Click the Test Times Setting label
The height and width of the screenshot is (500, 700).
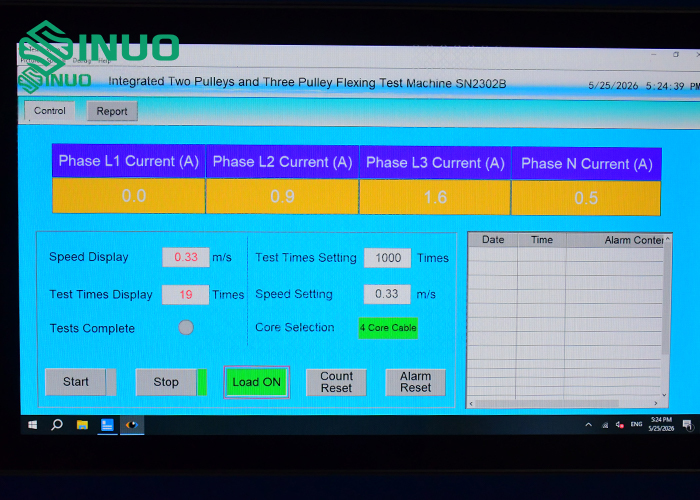pos(306,258)
